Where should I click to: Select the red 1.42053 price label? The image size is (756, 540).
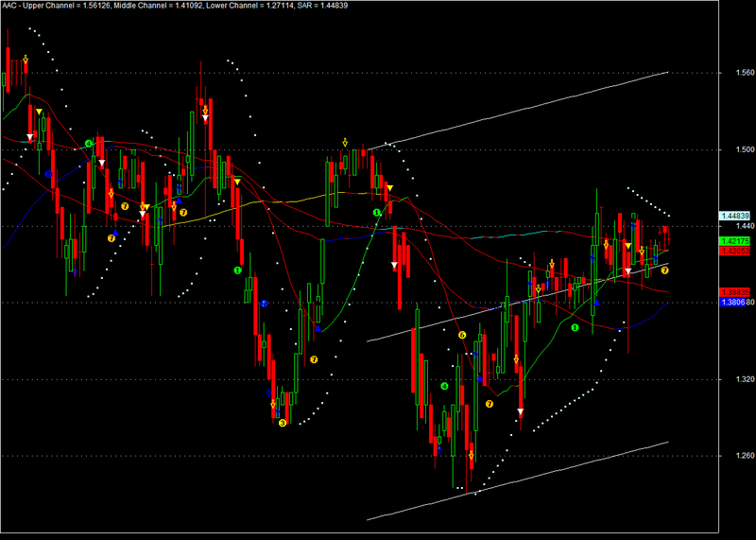(735, 251)
